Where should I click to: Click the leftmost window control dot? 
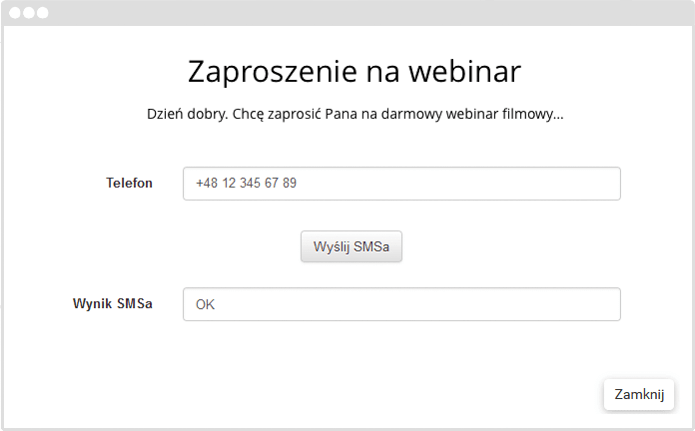(x=15, y=13)
